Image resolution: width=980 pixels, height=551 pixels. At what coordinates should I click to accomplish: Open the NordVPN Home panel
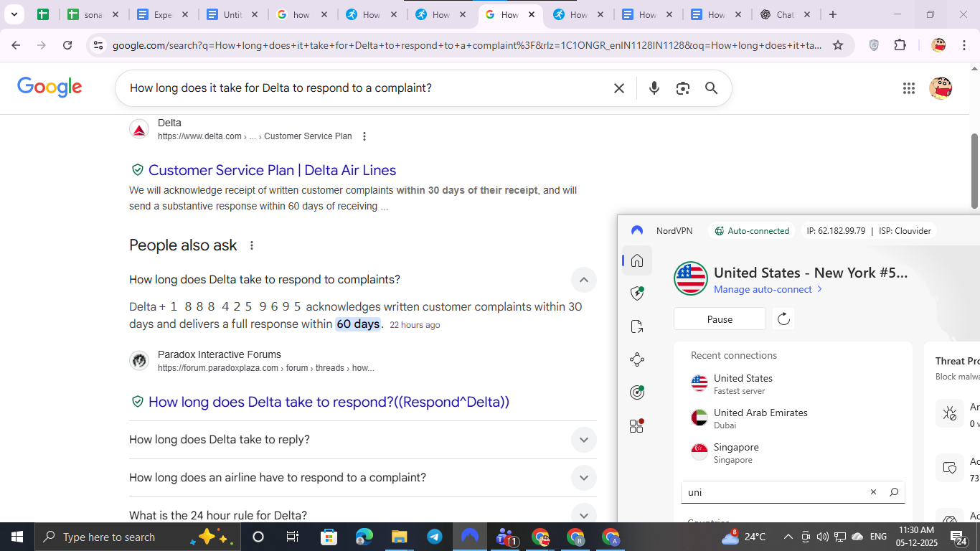(636, 260)
